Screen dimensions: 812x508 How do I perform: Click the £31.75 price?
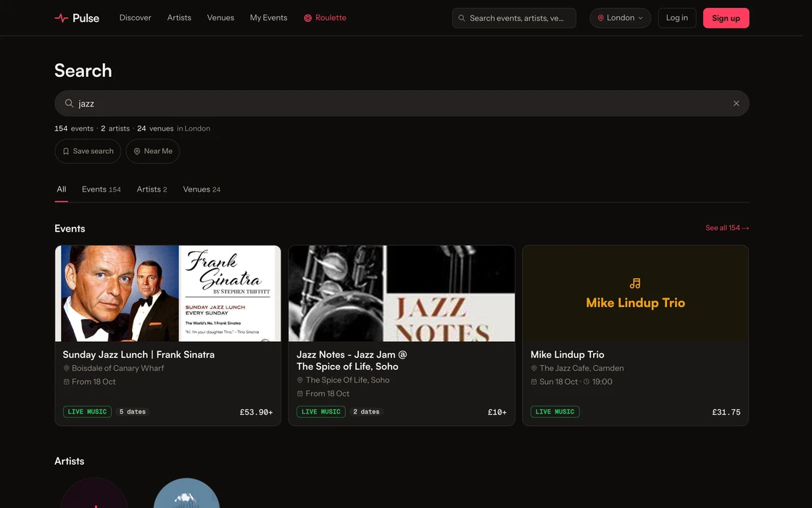point(726,412)
